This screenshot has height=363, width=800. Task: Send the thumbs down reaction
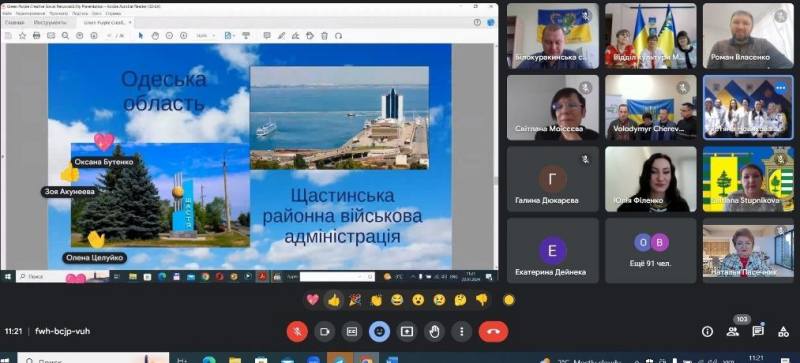point(482,300)
